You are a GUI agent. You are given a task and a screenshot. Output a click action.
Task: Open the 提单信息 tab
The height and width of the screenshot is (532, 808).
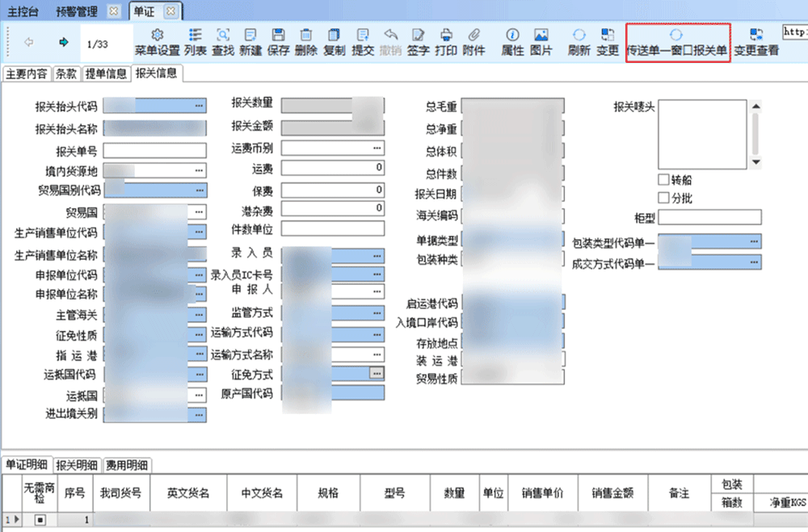(106, 73)
